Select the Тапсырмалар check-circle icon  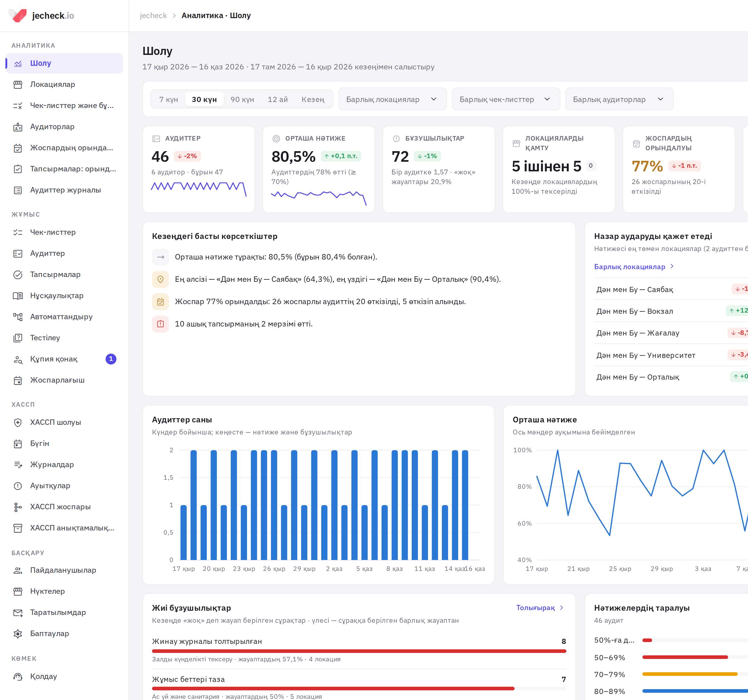coord(18,275)
